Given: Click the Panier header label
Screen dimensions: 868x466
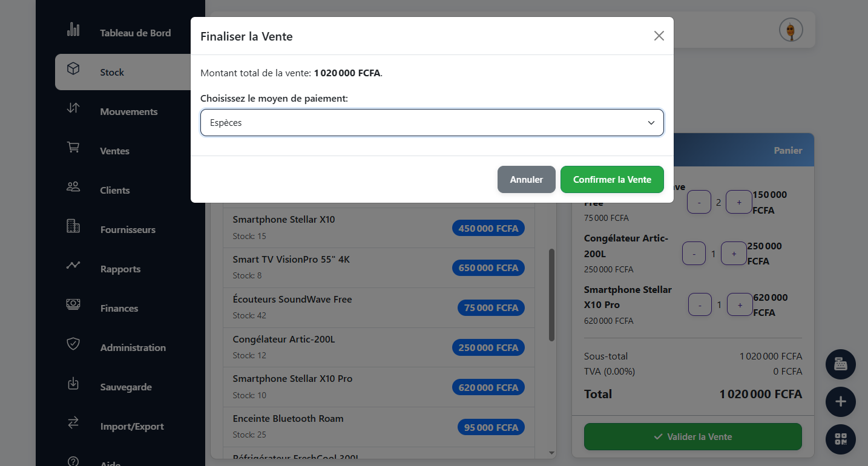Looking at the screenshot, I should 788,150.
